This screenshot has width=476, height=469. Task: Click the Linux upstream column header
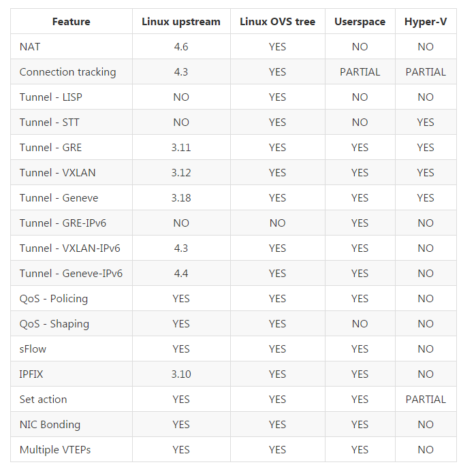(x=181, y=22)
